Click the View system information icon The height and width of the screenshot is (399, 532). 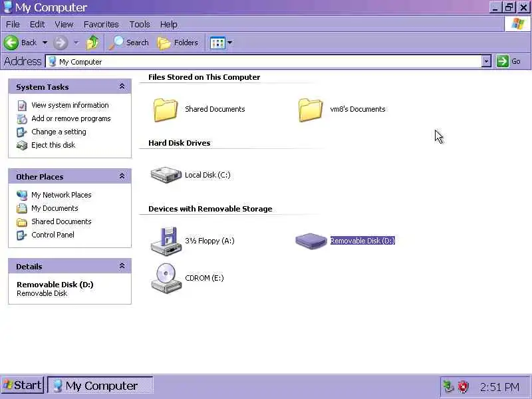tap(22, 106)
